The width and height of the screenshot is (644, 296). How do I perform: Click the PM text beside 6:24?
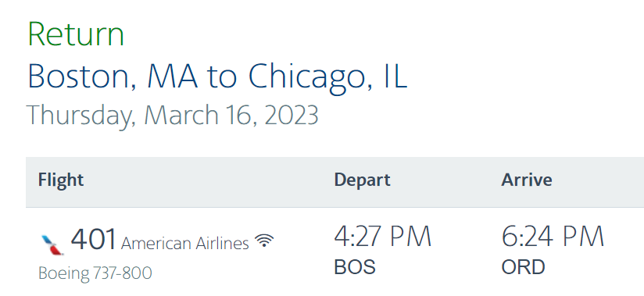point(582,237)
